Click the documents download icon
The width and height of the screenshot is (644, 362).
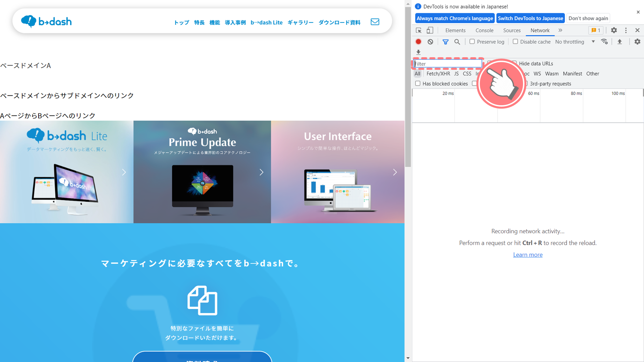coord(202,300)
